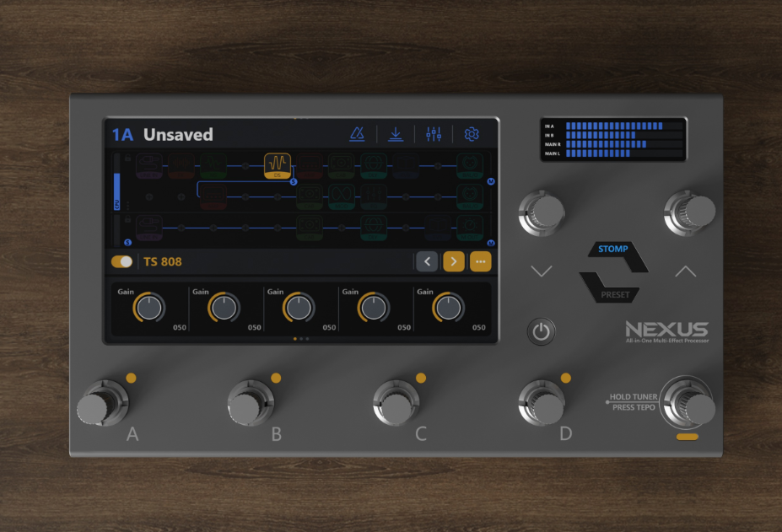
Task: Toggle the TS 808 effect on/off switch
Action: tap(121, 261)
